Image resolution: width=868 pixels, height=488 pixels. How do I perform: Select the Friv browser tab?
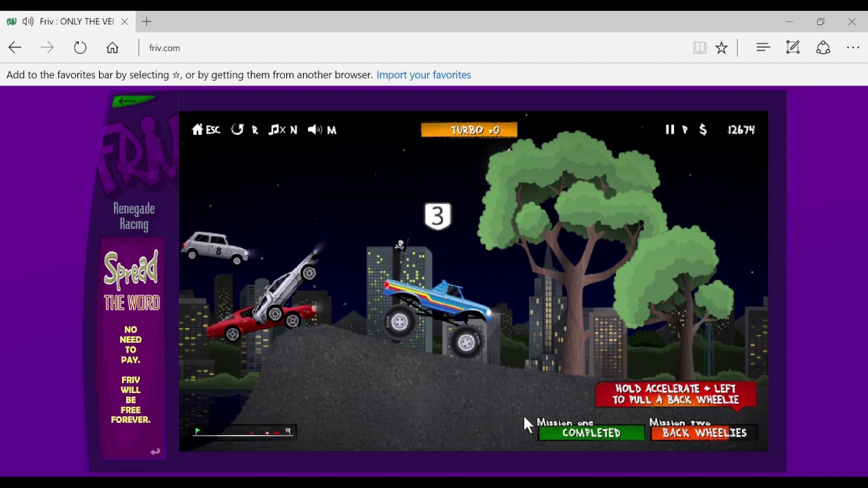pyautogui.click(x=68, y=22)
